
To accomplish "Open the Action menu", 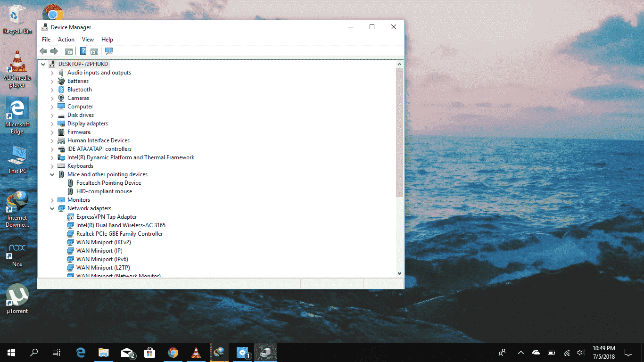I will point(66,40).
